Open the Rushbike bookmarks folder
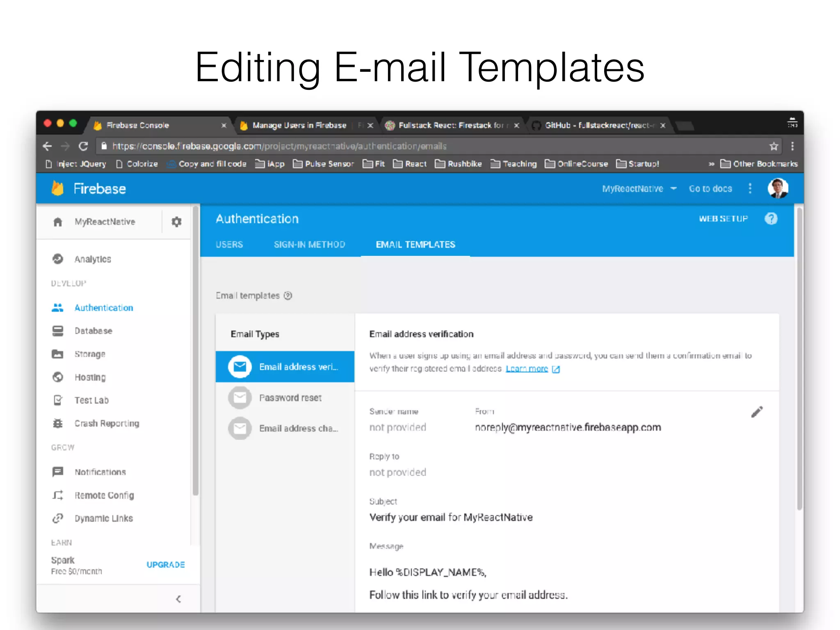Viewport: 840px width, 630px height. click(459, 164)
